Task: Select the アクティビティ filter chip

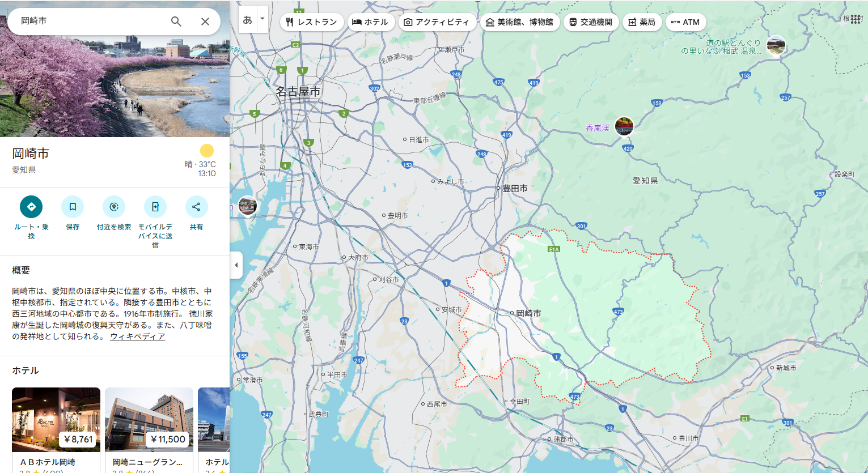Action: coord(437,22)
